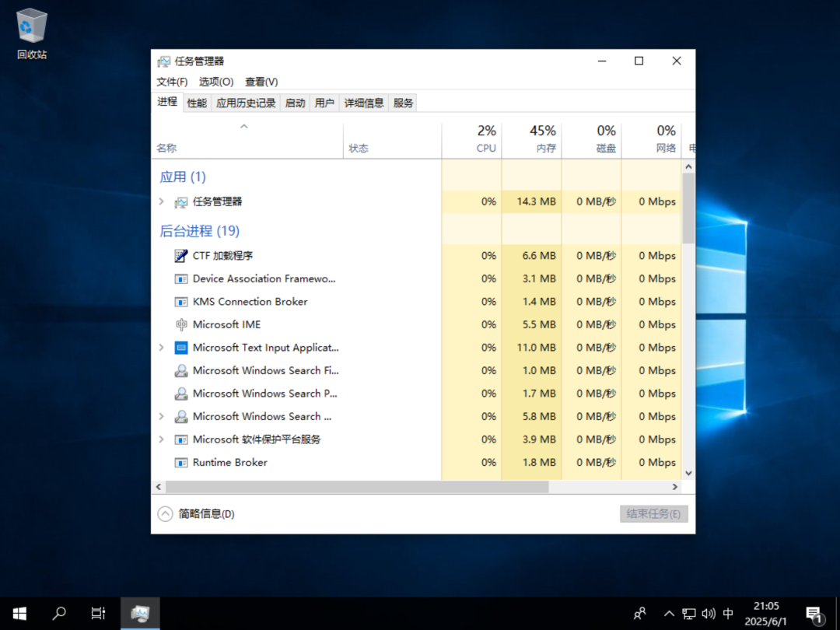Switch to the 详细信息 tab
This screenshot has width=840, height=630.
coord(364,103)
